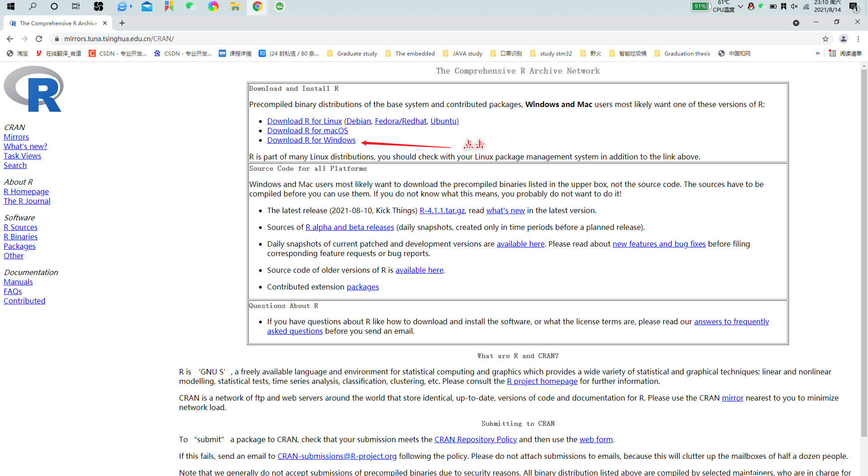Download R-4.1.1.tar.gz source

pos(442,210)
